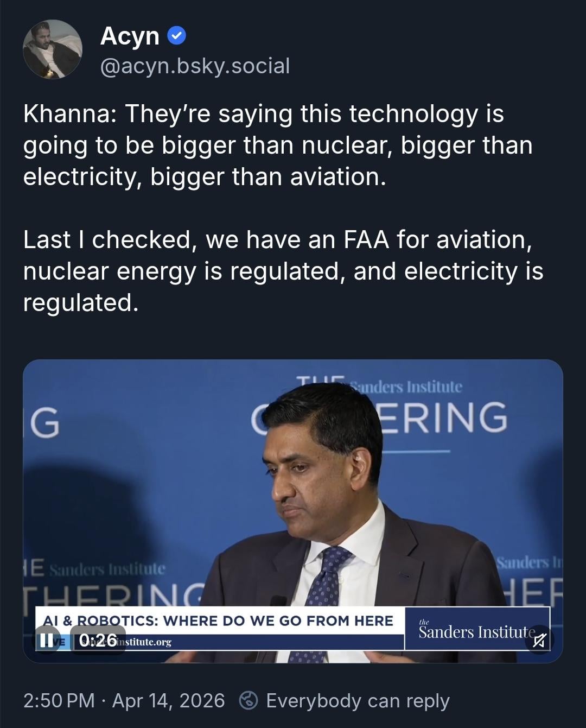Open the @acyn.bsky.social handle link

[195, 66]
